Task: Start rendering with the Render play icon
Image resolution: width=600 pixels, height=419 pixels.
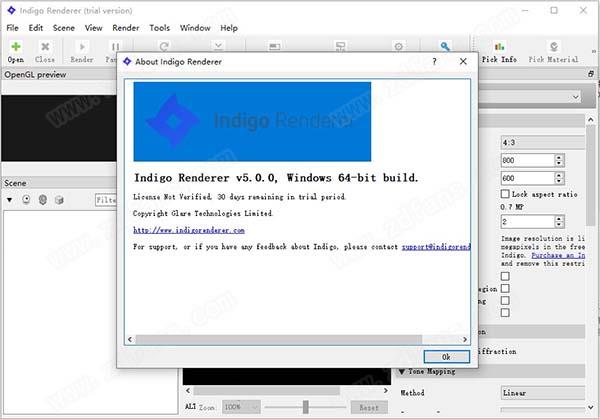Action: [x=82, y=47]
